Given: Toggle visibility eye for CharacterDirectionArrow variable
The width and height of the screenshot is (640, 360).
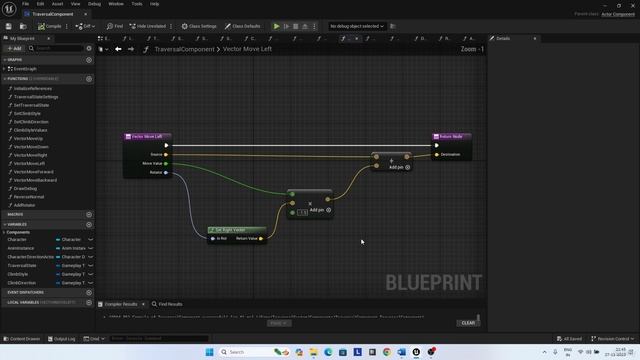Looking at the screenshot, I should [91, 257].
